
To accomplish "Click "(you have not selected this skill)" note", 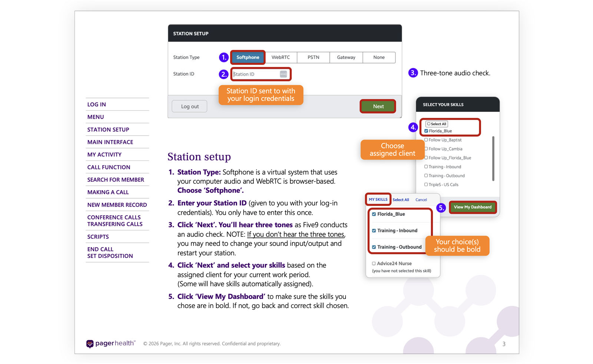I will coord(402,271).
